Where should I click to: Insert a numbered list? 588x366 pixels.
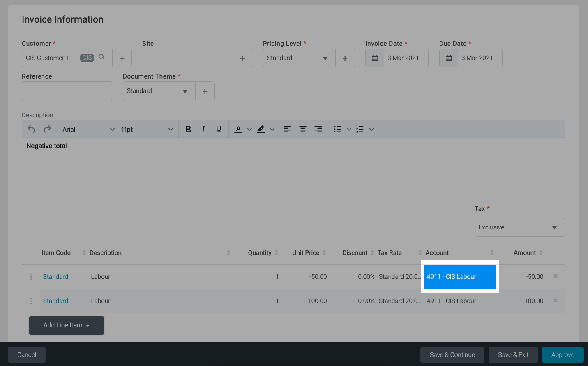[360, 129]
